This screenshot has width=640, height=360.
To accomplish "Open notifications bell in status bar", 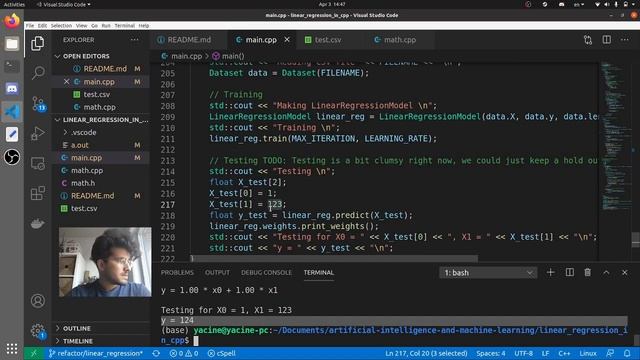I will tap(627, 353).
